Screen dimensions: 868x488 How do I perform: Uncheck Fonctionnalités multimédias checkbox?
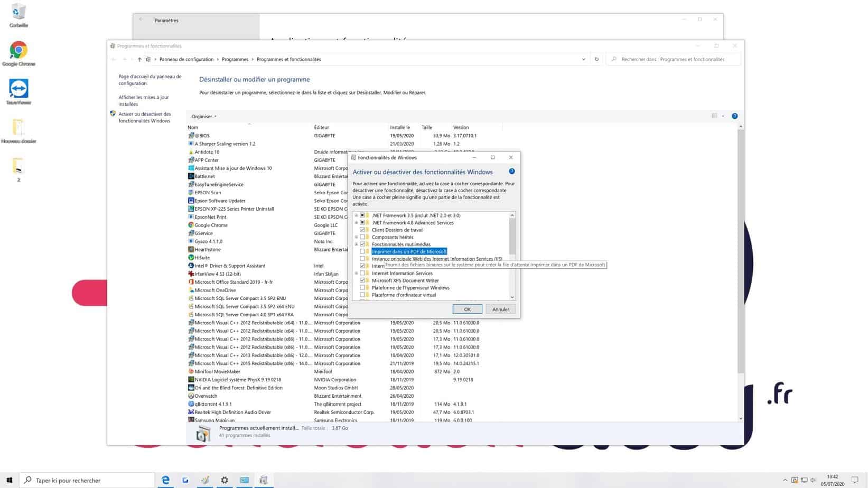[x=362, y=245]
